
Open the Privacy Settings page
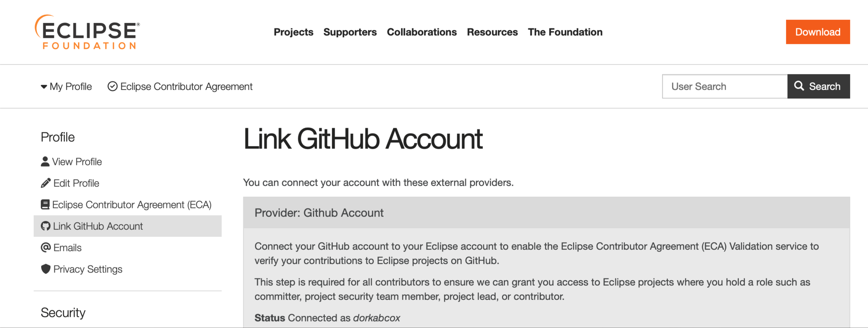88,269
